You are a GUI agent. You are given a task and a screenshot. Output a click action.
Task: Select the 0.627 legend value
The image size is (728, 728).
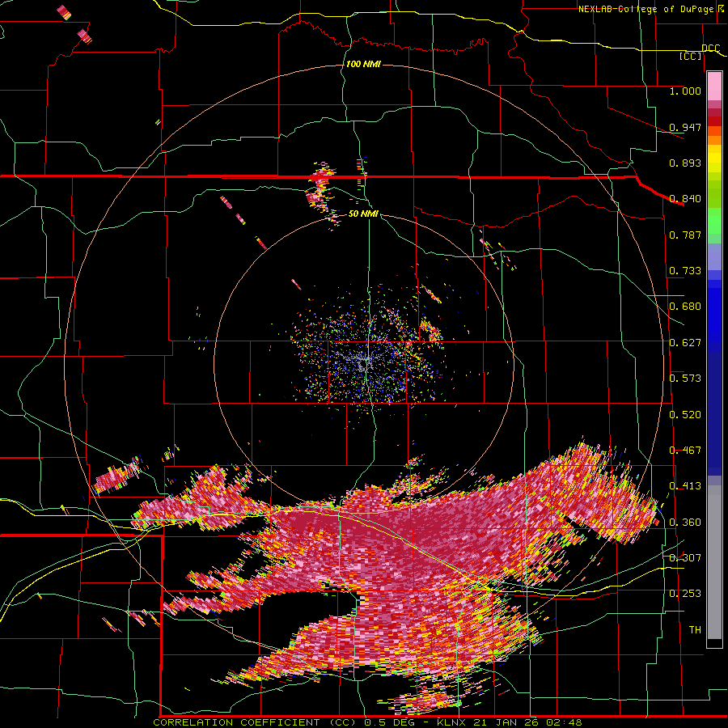(x=685, y=343)
